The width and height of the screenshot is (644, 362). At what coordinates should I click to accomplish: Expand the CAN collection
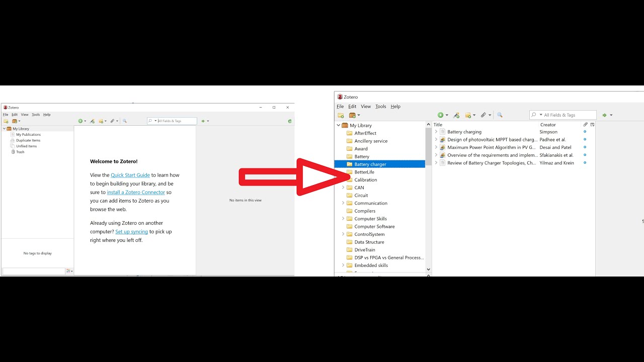coord(343,188)
